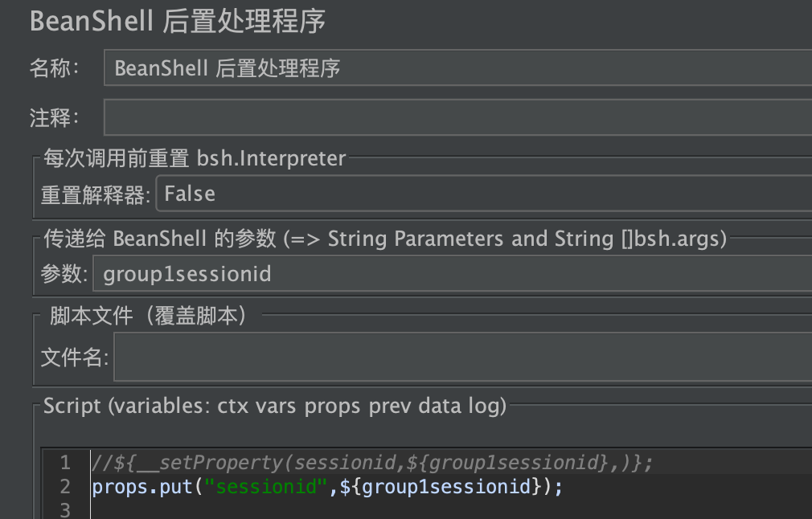Viewport: 812px width, 519px height.
Task: Click line number 3 in editor gutter
Action: pyautogui.click(x=65, y=509)
